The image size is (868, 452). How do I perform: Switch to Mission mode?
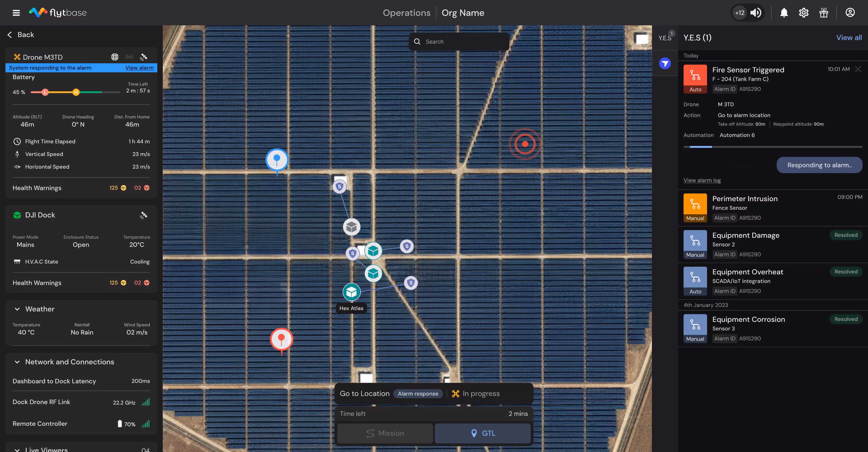pos(385,433)
